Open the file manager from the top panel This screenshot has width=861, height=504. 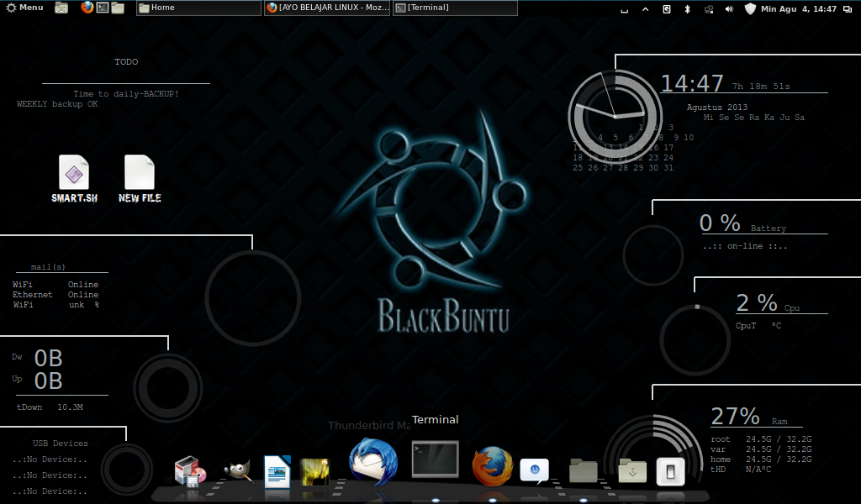click(x=117, y=8)
